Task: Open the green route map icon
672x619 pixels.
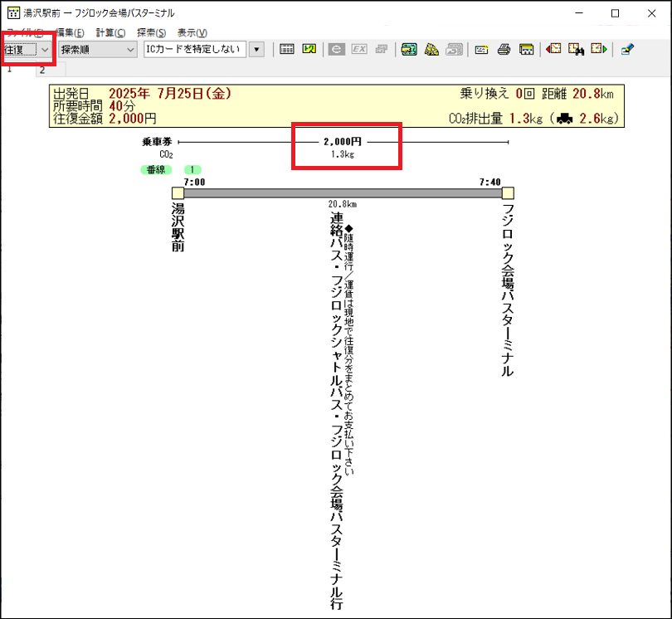Action: pos(408,50)
